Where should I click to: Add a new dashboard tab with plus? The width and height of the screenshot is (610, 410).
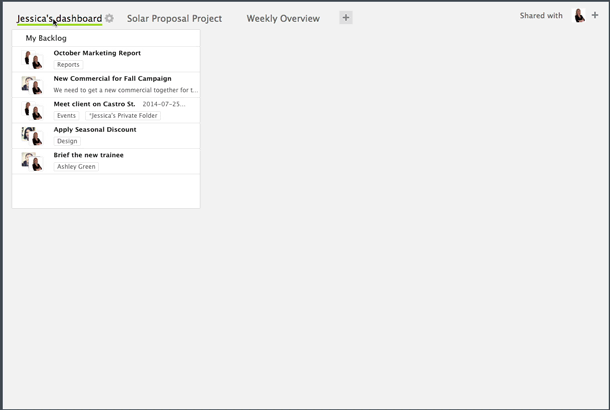[x=346, y=18]
